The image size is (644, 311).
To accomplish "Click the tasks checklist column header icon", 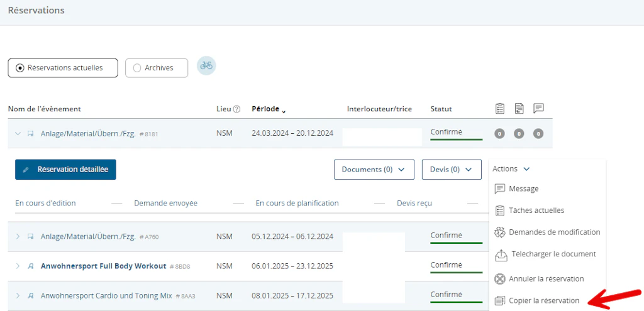I will click(500, 109).
